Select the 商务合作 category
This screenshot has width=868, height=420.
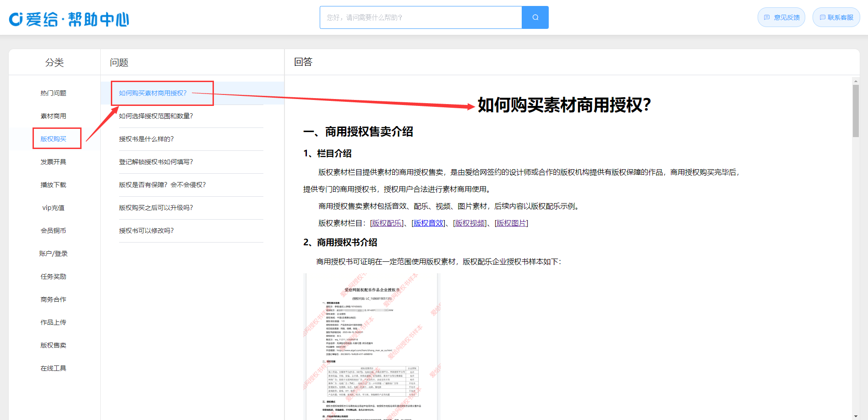point(54,299)
